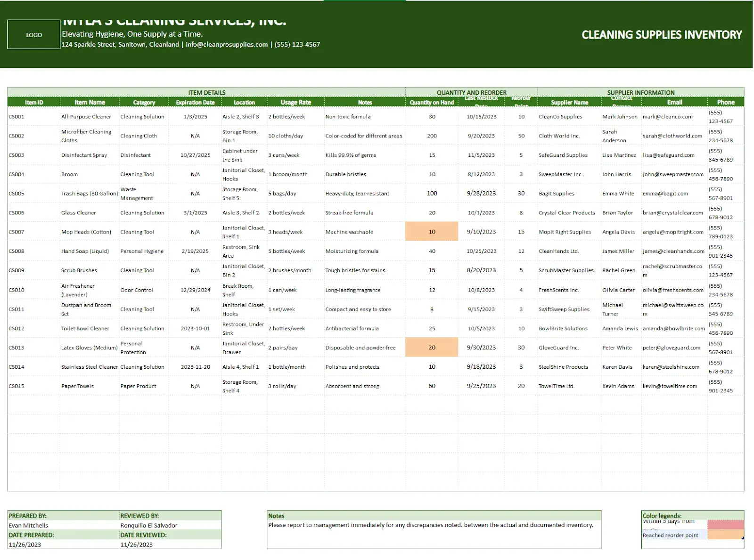Click the Expiration Date column header
754x560 pixels.
195,102
